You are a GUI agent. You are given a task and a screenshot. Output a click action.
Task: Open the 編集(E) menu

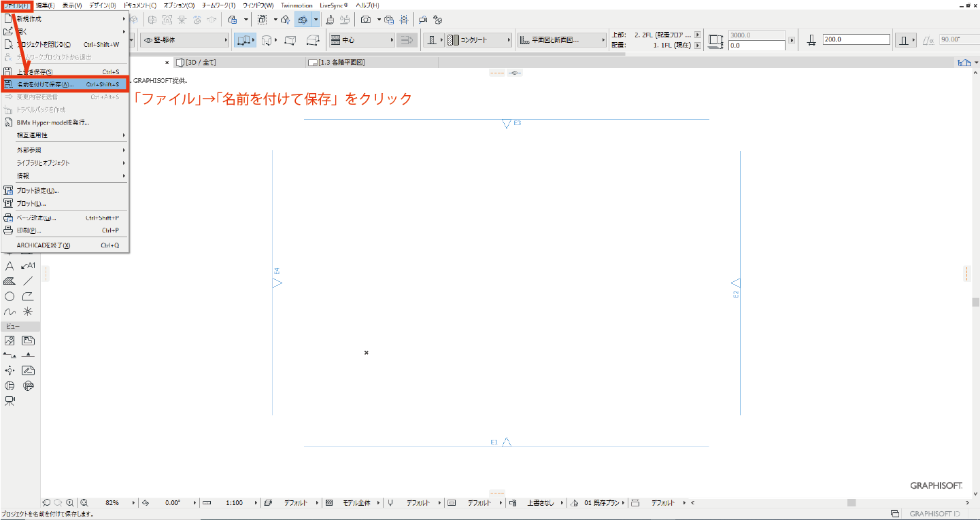click(46, 5)
